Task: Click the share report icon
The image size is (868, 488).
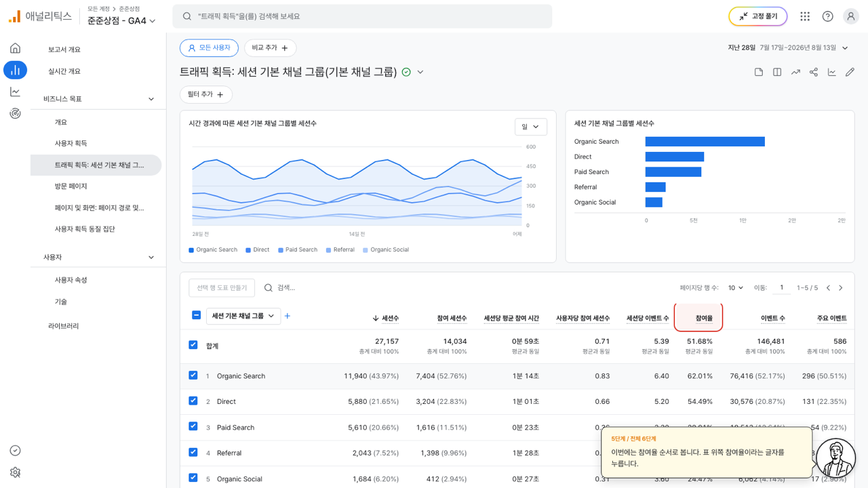Action: (x=814, y=72)
